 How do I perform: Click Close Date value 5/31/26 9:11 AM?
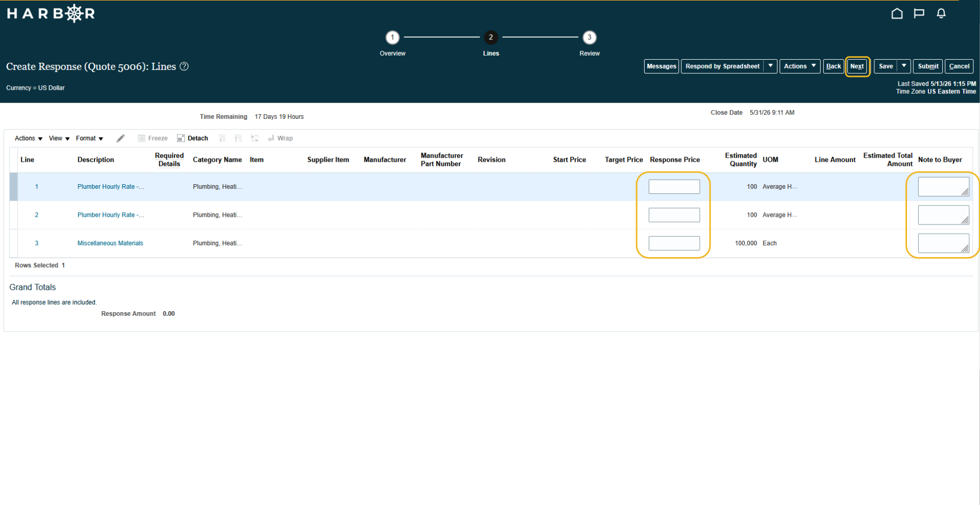[772, 113]
